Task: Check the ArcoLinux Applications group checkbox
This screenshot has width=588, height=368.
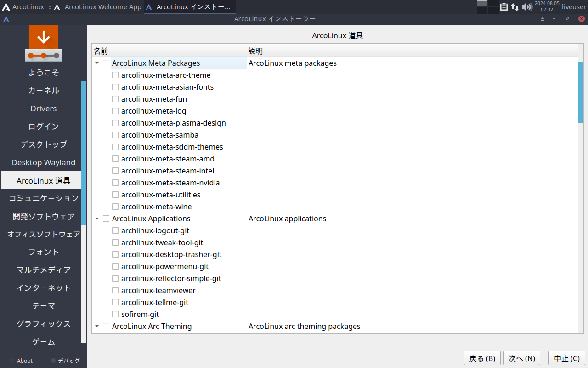Action: click(106, 218)
